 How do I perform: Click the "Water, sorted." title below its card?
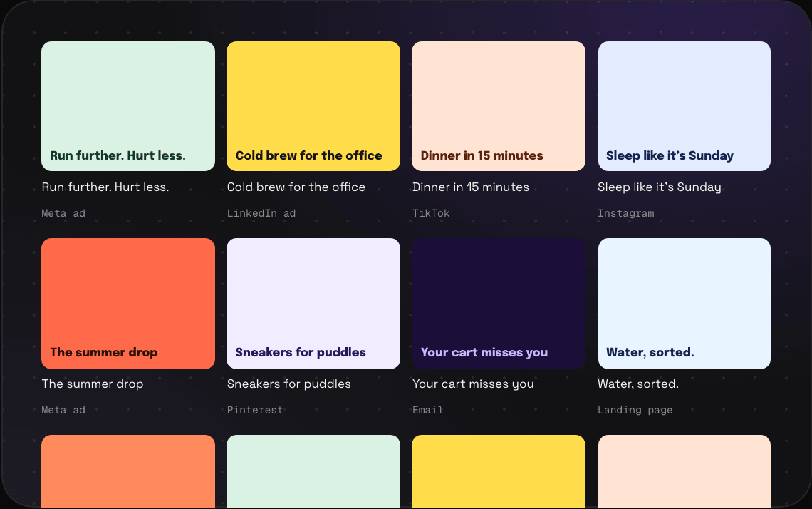(638, 384)
